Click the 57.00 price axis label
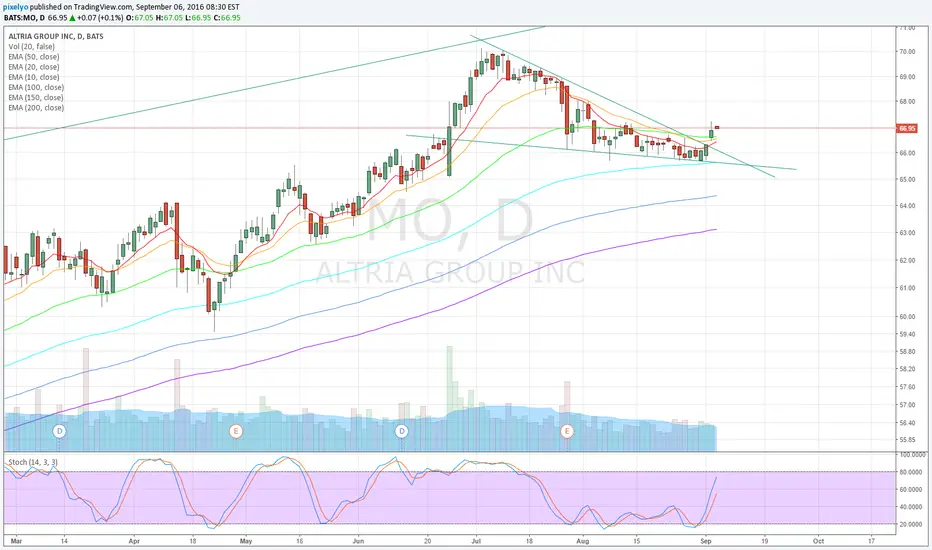 point(907,405)
